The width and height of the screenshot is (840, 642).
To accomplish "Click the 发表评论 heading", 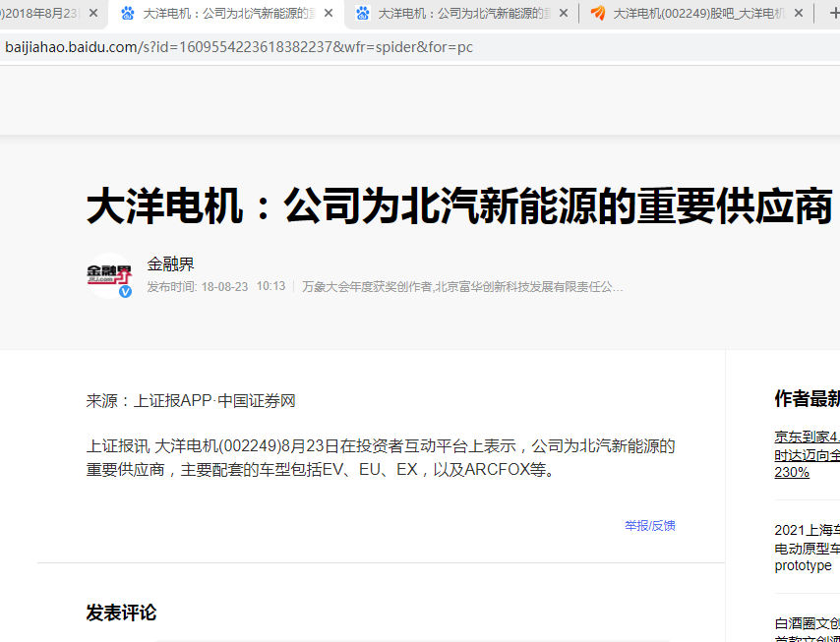I will click(121, 613).
